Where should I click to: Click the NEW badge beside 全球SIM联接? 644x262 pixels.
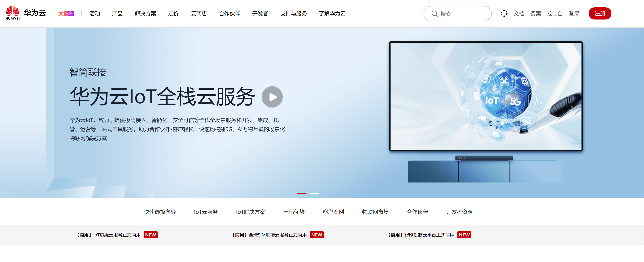point(316,235)
